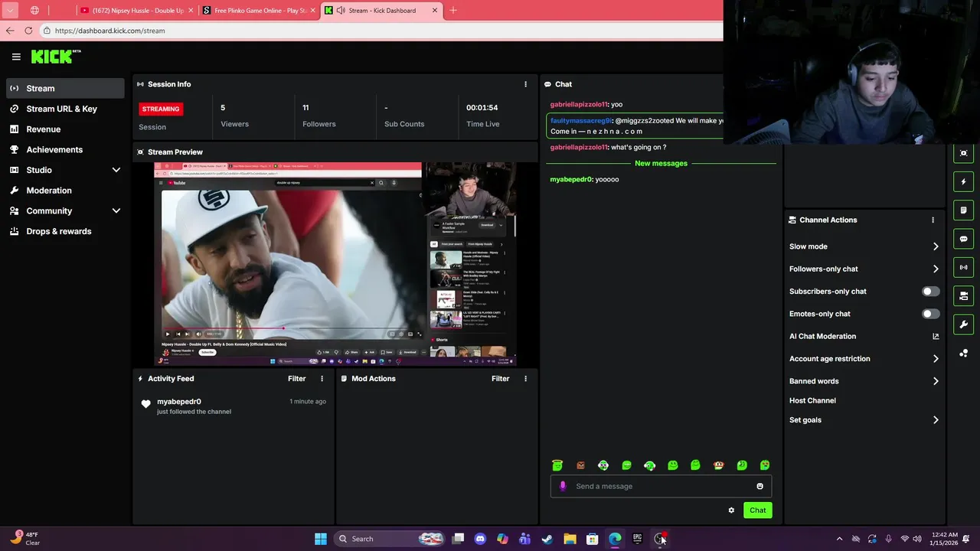Click username myabepedr0 in chat
980x551 pixels.
pos(571,179)
